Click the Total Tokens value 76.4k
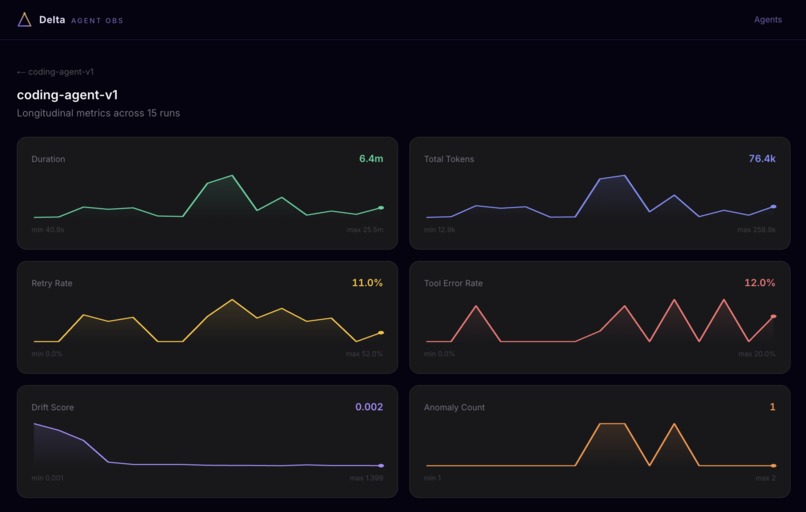This screenshot has height=512, width=806. (x=762, y=159)
